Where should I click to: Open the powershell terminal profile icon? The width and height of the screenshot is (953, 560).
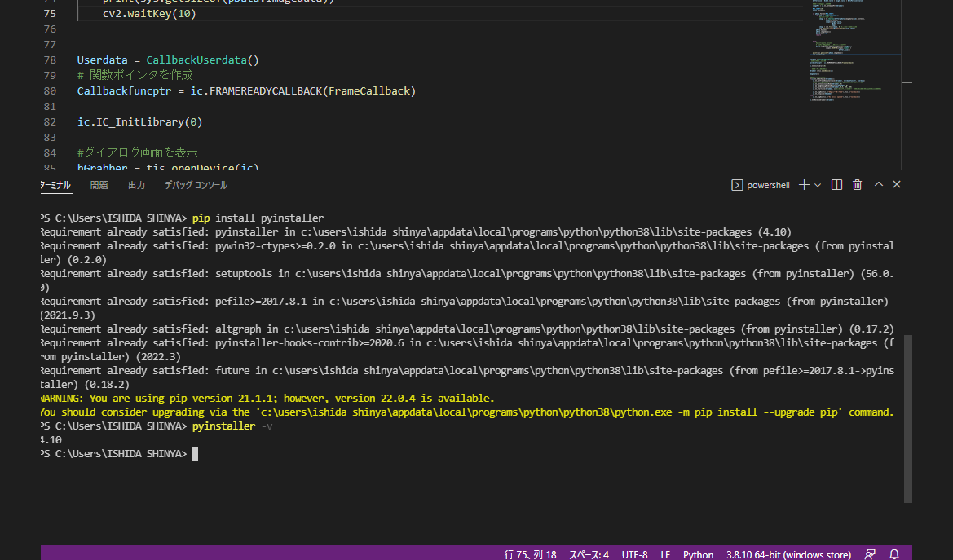[x=737, y=185]
